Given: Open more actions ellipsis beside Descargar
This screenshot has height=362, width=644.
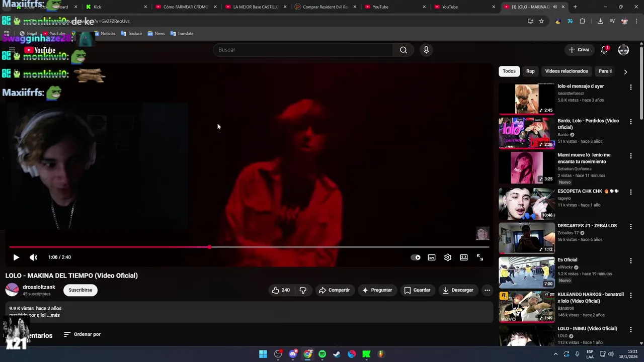Looking at the screenshot, I should (487, 290).
